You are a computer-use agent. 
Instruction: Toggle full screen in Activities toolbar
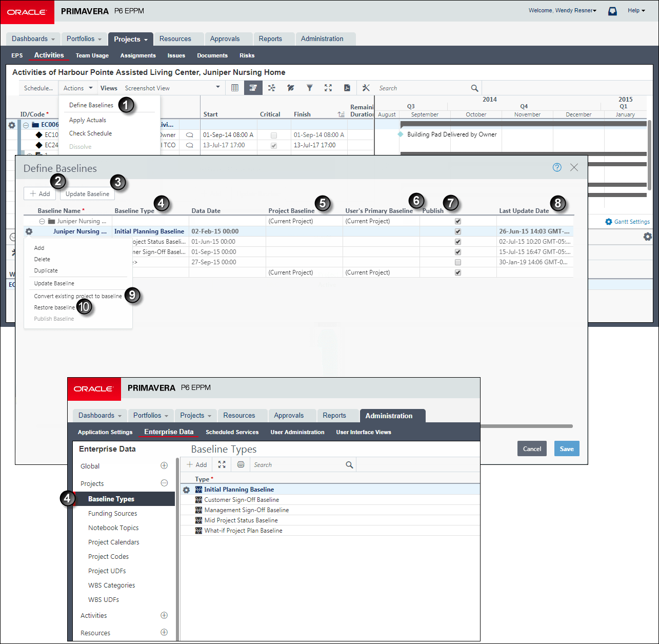[328, 88]
